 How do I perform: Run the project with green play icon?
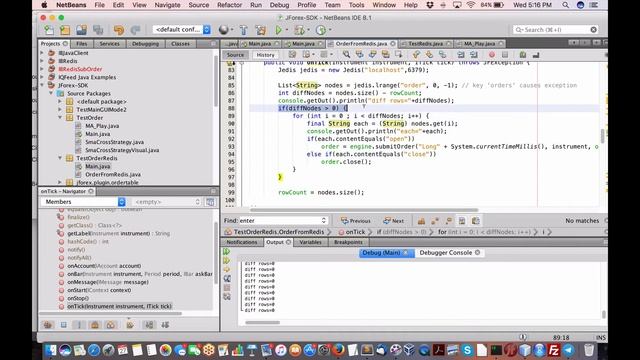[278, 30]
